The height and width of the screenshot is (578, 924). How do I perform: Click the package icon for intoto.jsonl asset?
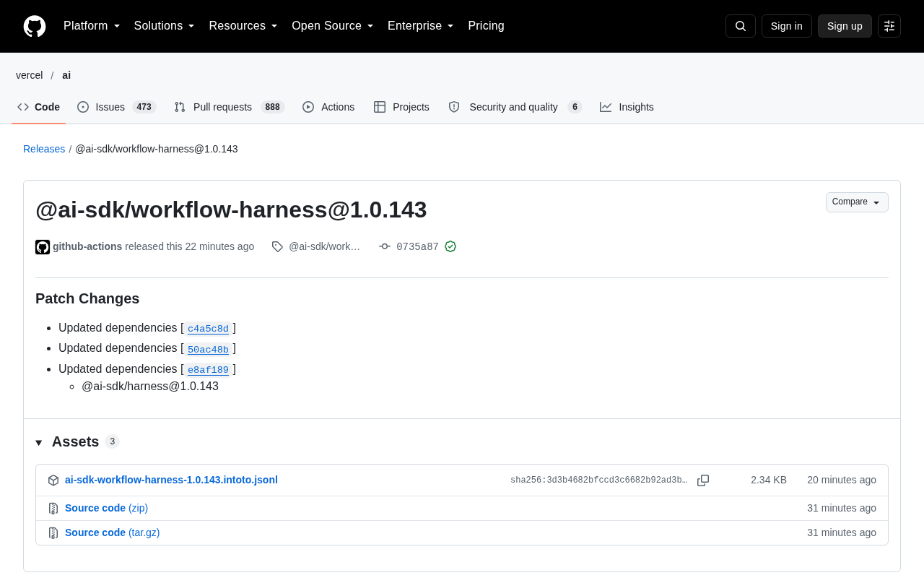click(53, 480)
